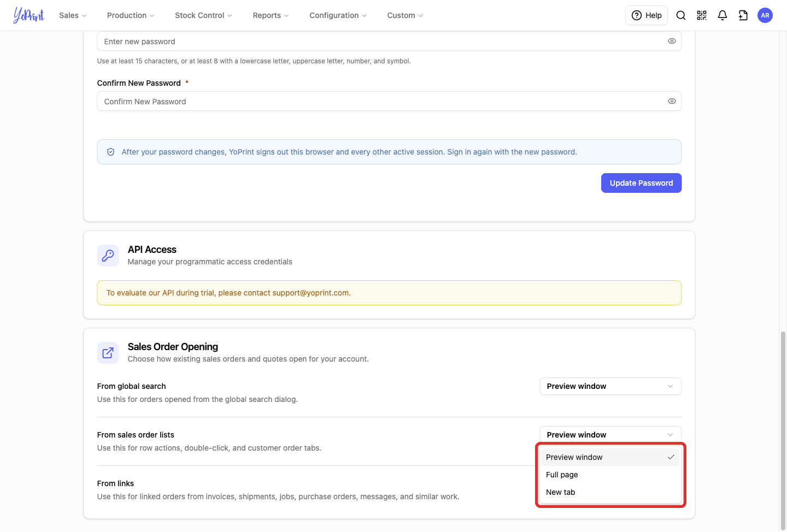
Task: Expand the From global search dropdown
Action: point(610,386)
